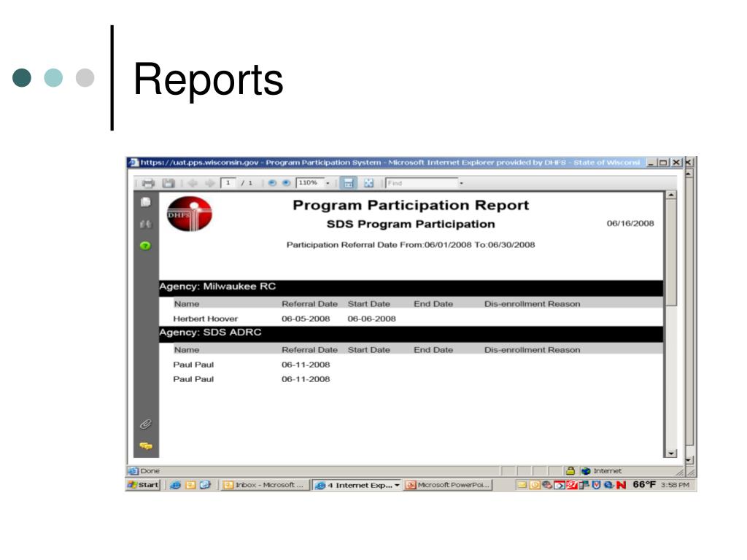This screenshot has width=747, height=560.
Task: Click the referral date '06-05-2008'
Action: point(306,319)
